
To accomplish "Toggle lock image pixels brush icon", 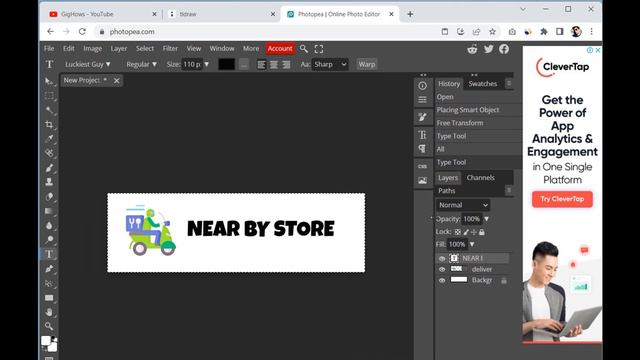I will tap(466, 232).
